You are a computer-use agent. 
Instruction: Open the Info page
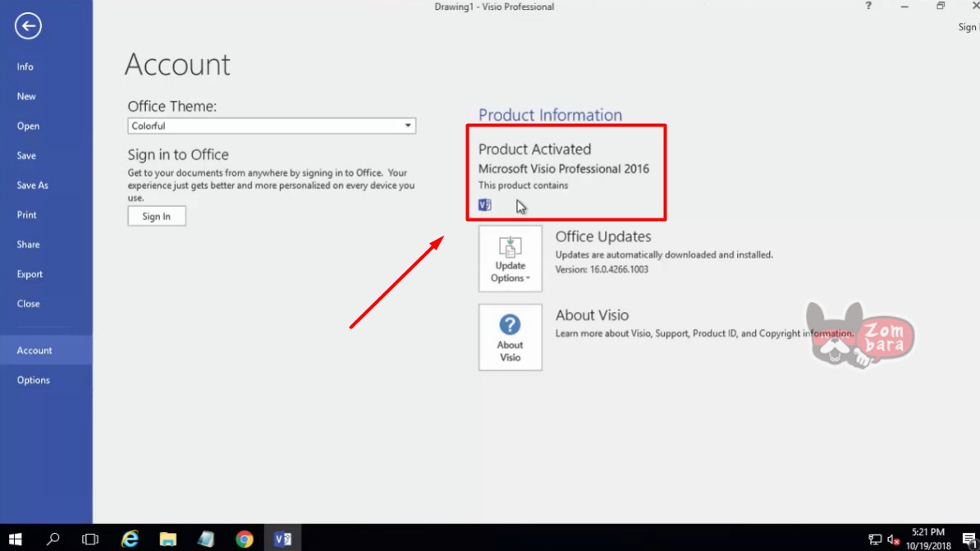click(x=25, y=67)
